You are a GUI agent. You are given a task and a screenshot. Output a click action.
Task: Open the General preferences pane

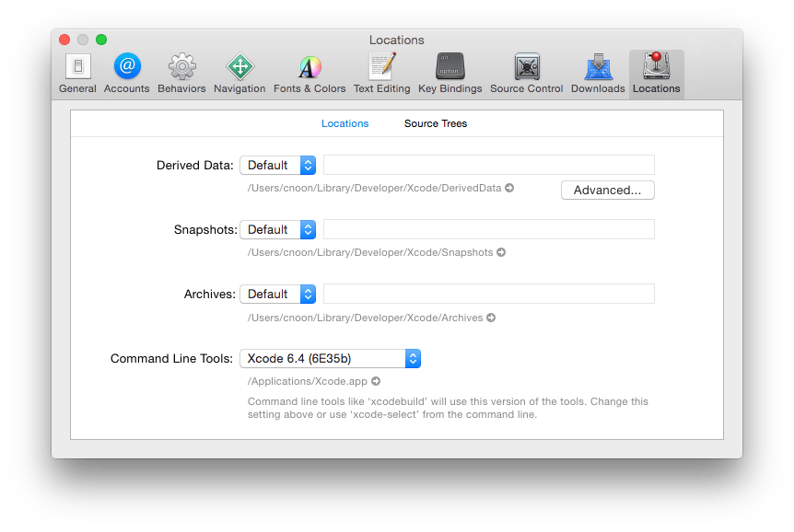coord(77,72)
